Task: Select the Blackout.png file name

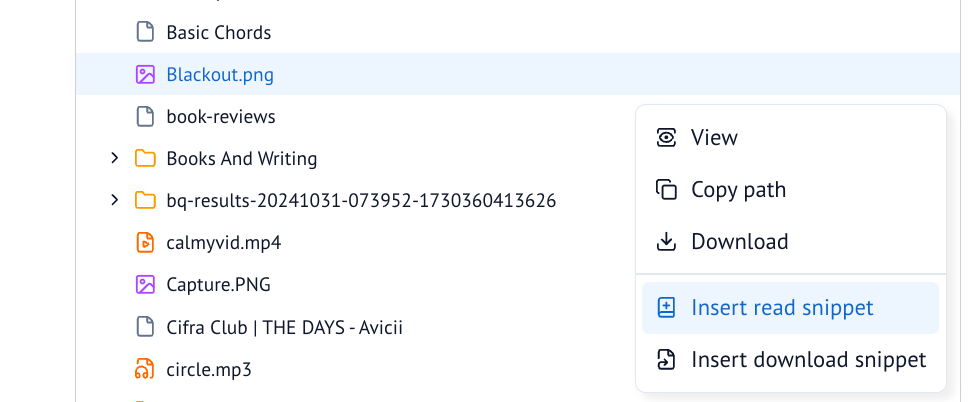Action: point(220,75)
